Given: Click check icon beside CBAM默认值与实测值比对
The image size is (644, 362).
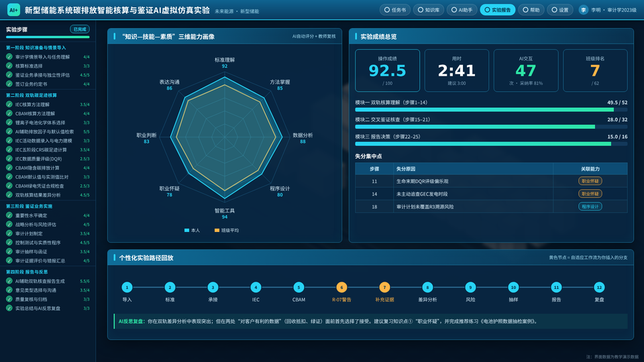Looking at the screenshot, I should point(9,176).
